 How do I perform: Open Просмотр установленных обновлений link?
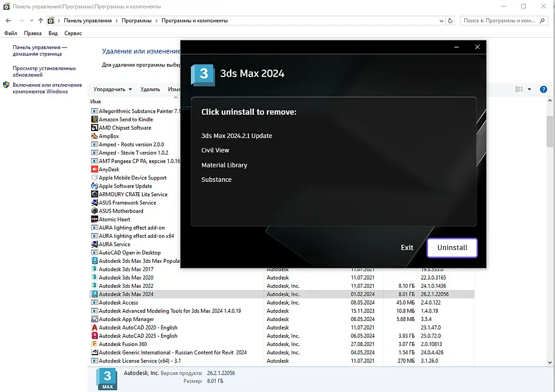pyautogui.click(x=44, y=71)
